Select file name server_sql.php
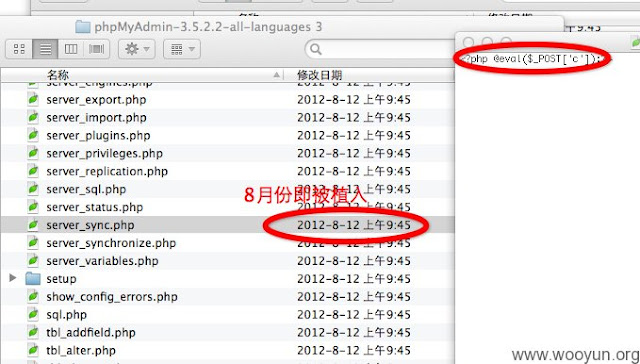 click(86, 190)
